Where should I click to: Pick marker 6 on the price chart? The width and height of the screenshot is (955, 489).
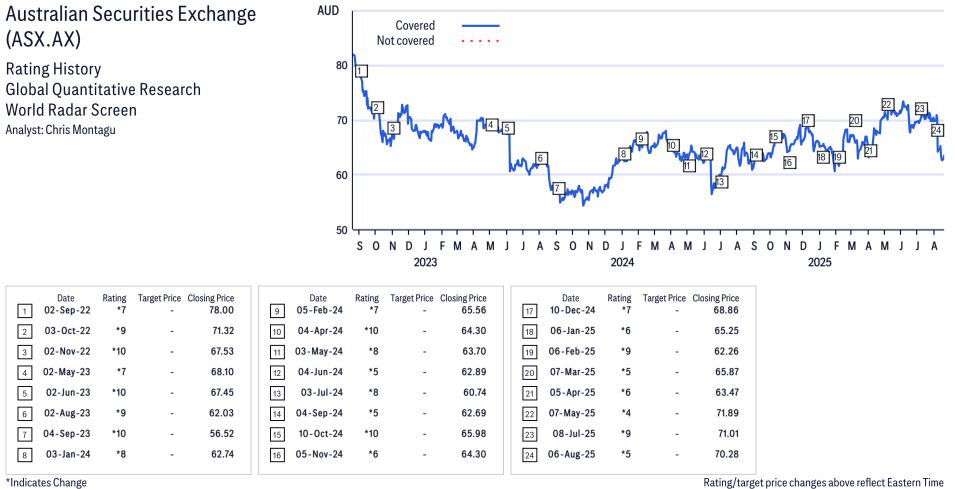[x=540, y=158]
